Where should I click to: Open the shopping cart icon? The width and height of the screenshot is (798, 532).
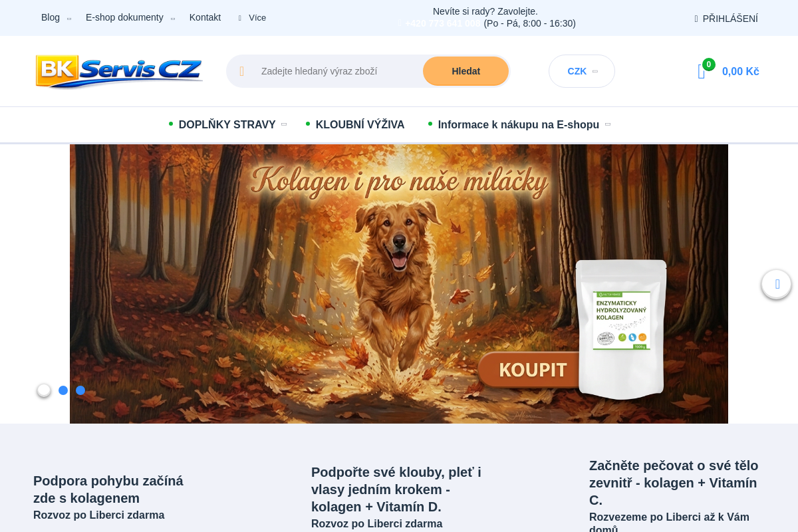click(701, 72)
